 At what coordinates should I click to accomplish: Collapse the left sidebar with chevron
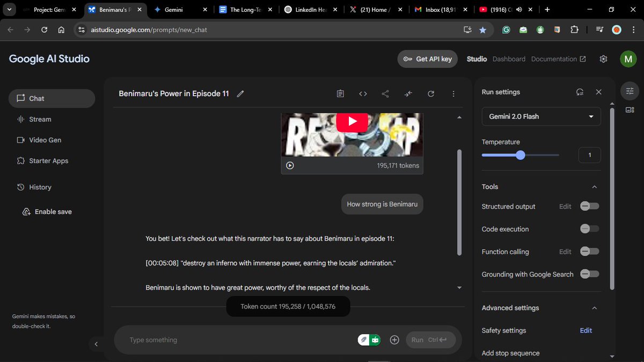point(96,344)
